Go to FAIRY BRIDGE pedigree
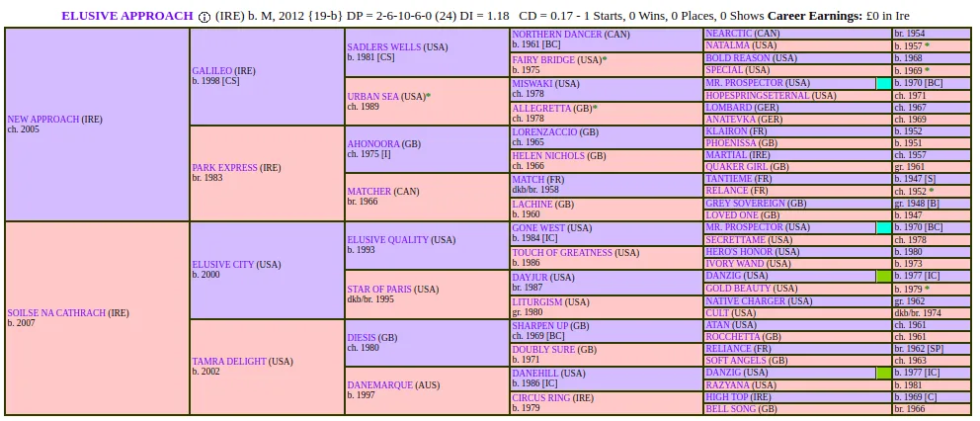Viewport: 980px width, 421px height. (x=543, y=60)
